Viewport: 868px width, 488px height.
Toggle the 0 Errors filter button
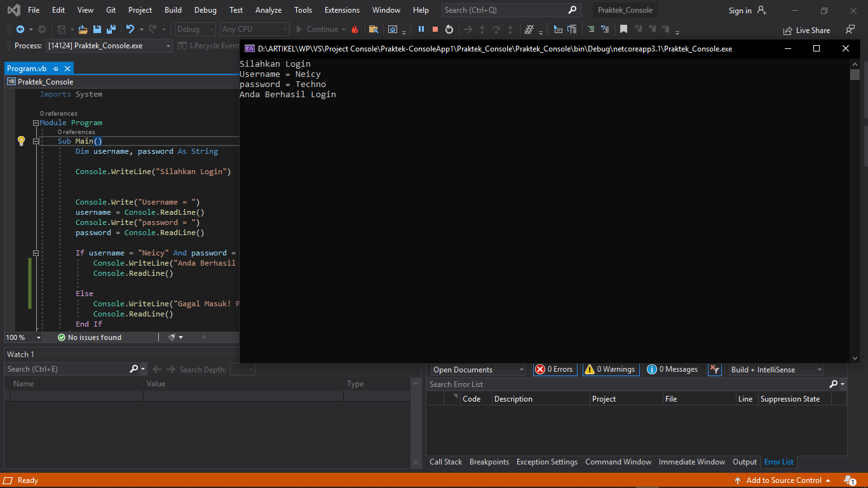point(555,369)
